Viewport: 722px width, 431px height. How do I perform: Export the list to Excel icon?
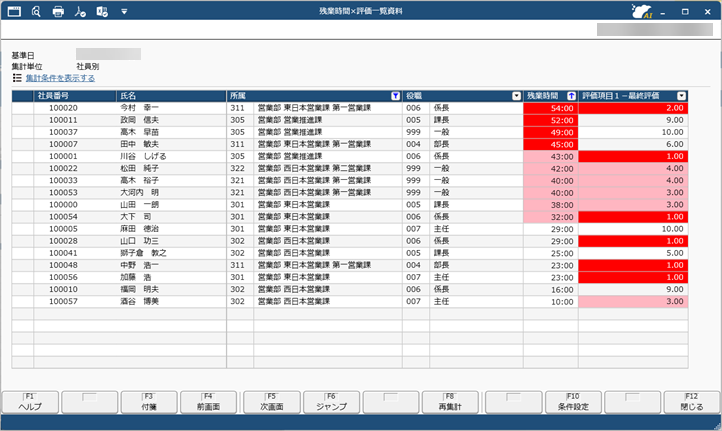click(102, 11)
